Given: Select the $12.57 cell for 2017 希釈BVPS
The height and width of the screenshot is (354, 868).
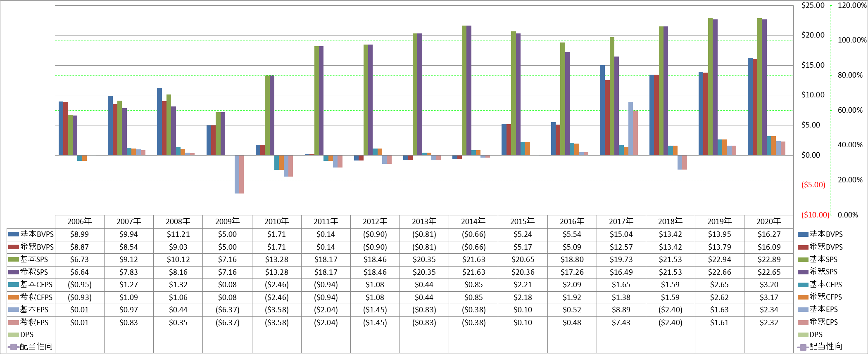Looking at the screenshot, I should coord(621,247).
